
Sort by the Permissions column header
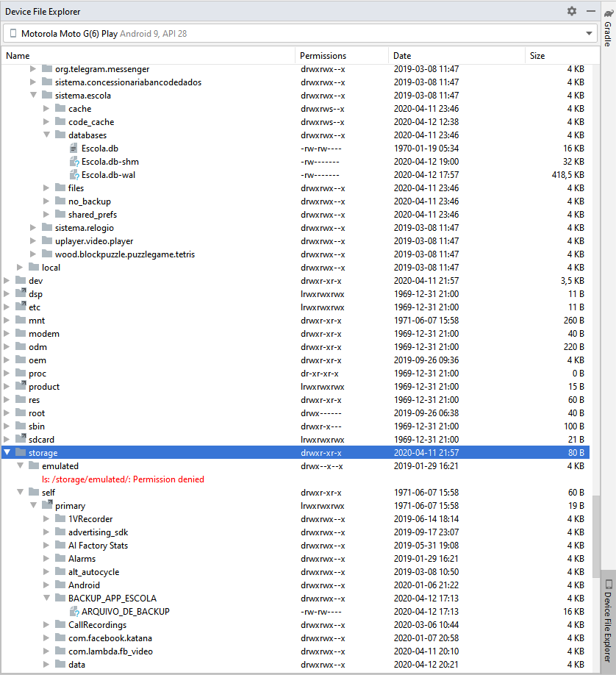(x=323, y=56)
